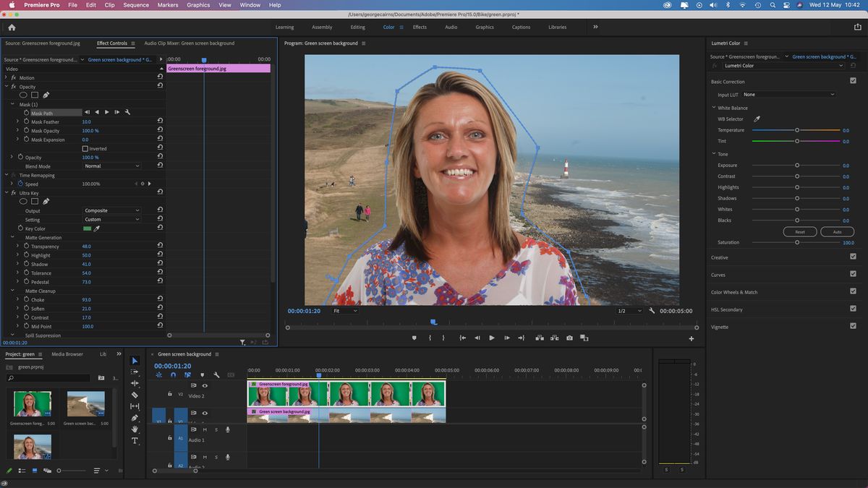Open the Sequence menu
868x488 pixels.
(x=135, y=4)
